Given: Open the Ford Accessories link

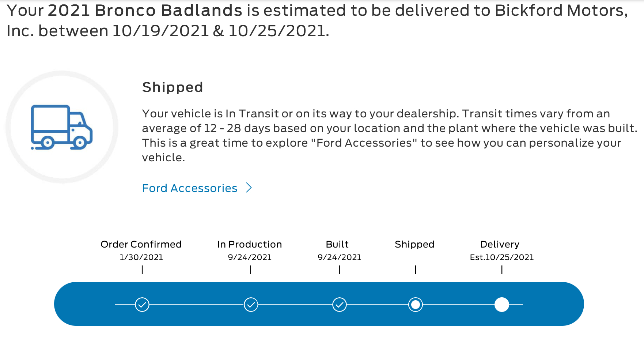Looking at the screenshot, I should click(190, 188).
